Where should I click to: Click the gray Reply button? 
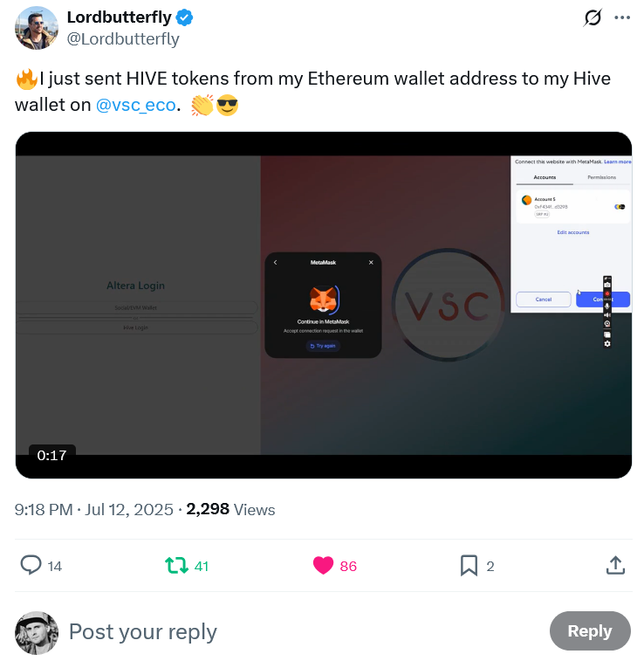590,630
